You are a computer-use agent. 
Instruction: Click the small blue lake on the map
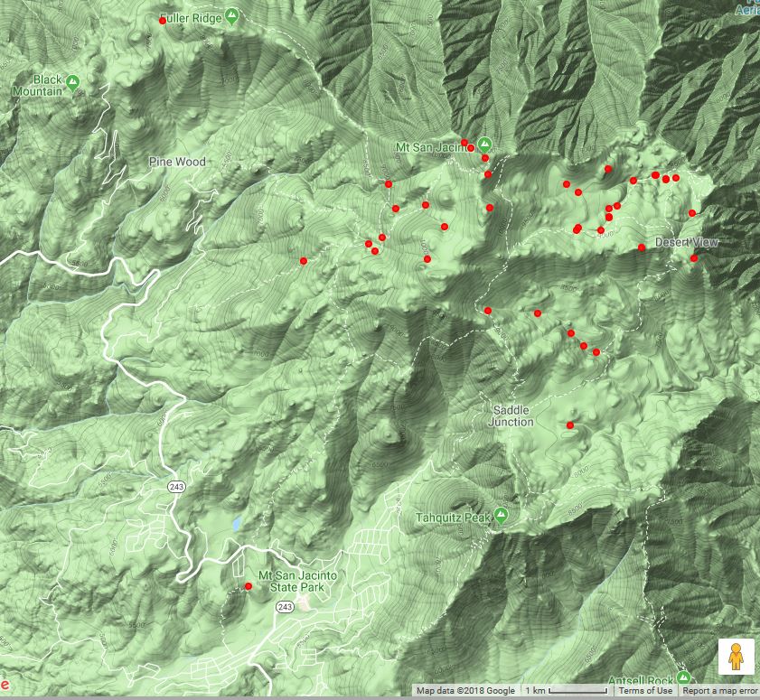pos(236,524)
